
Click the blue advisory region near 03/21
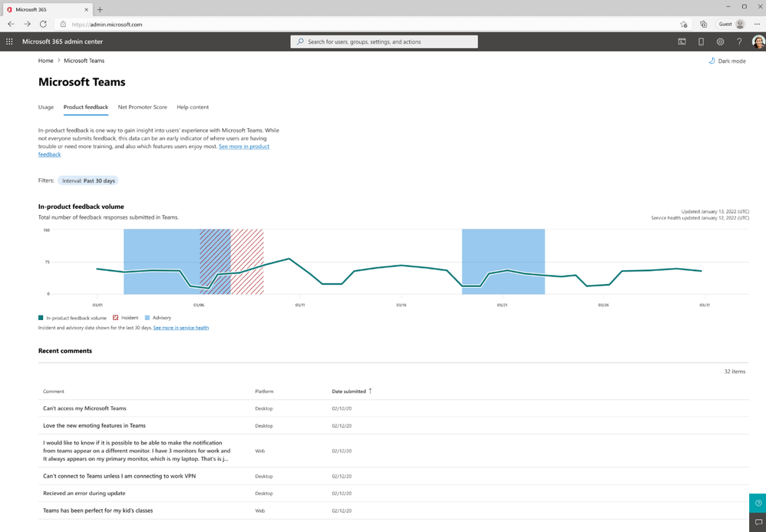(x=504, y=261)
